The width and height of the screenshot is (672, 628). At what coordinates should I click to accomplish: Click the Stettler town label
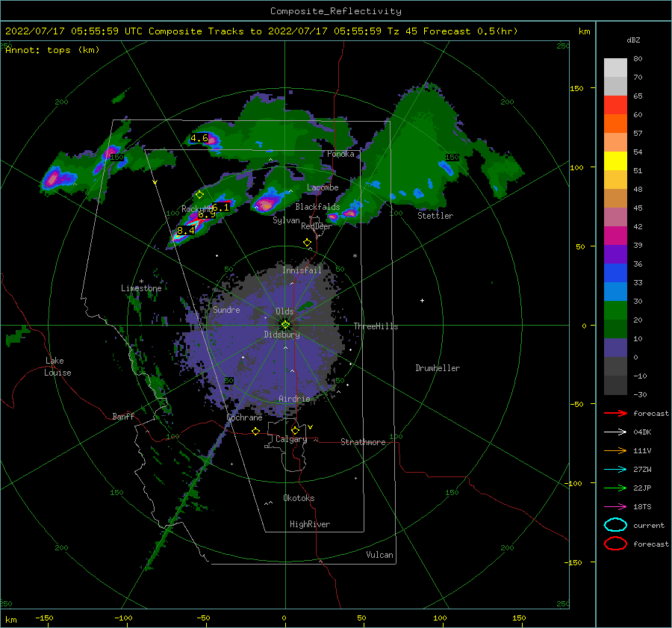point(435,216)
